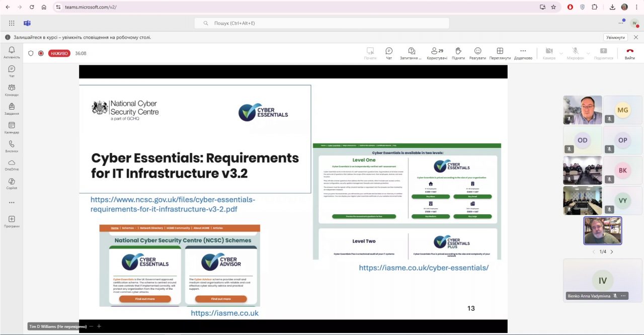This screenshot has height=335, width=644.
Task: Click the red Вийти leave button
Action: 629,53
